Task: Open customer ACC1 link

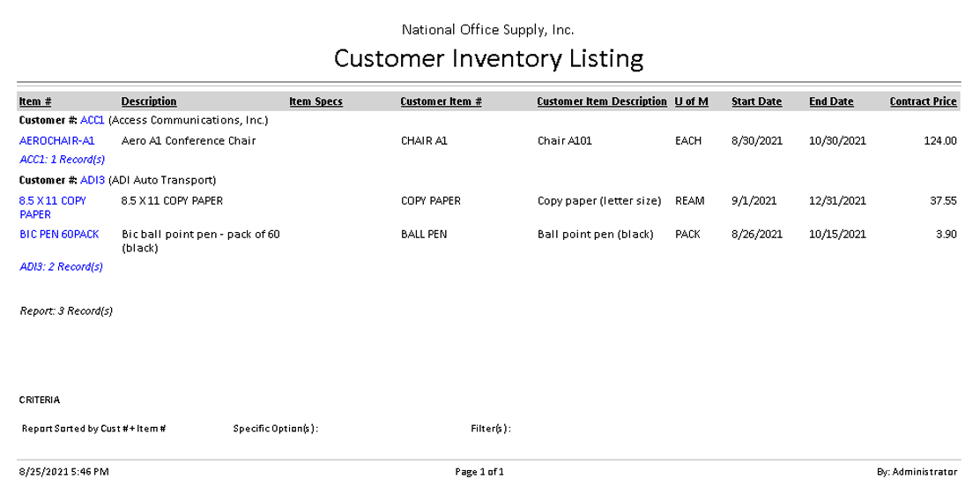Action: (92, 120)
